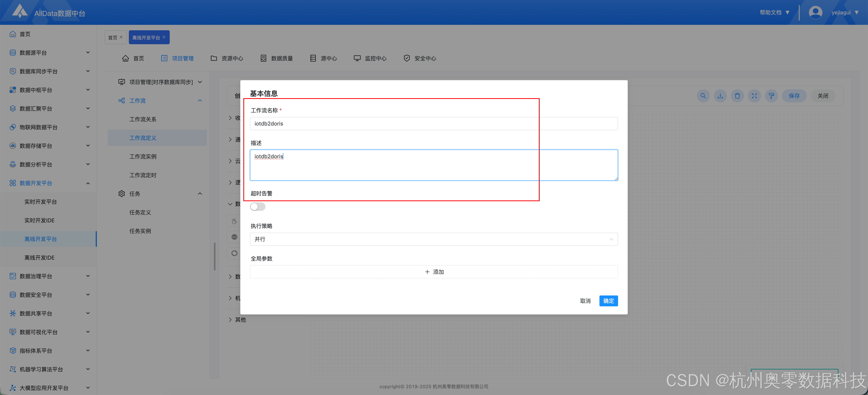
Task: Click the user avatar icon in header
Action: tap(815, 12)
